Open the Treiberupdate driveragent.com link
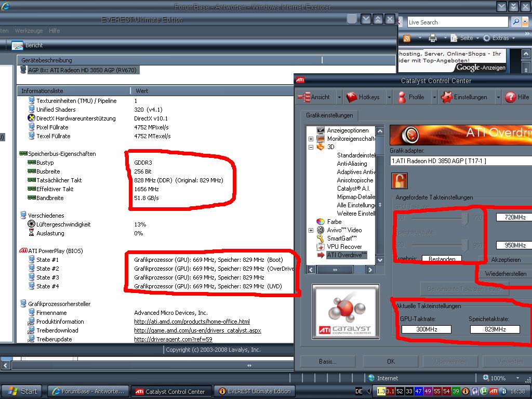This screenshot has height=399, width=532. 173,339
